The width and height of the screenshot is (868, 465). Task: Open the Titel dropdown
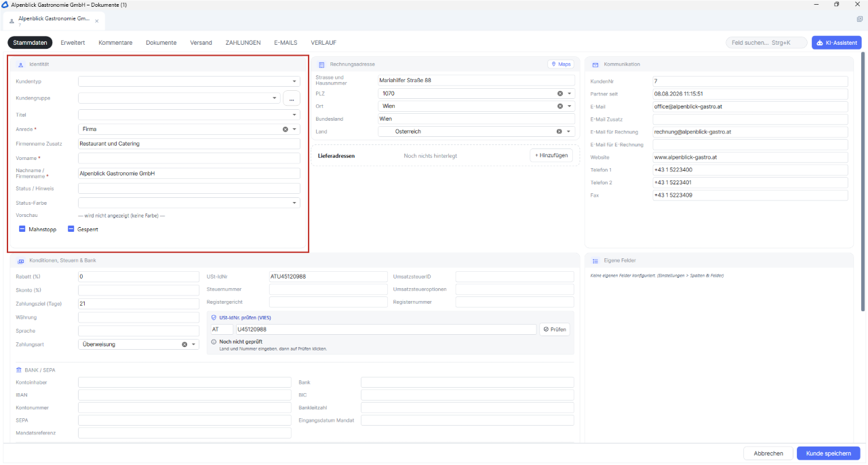295,115
